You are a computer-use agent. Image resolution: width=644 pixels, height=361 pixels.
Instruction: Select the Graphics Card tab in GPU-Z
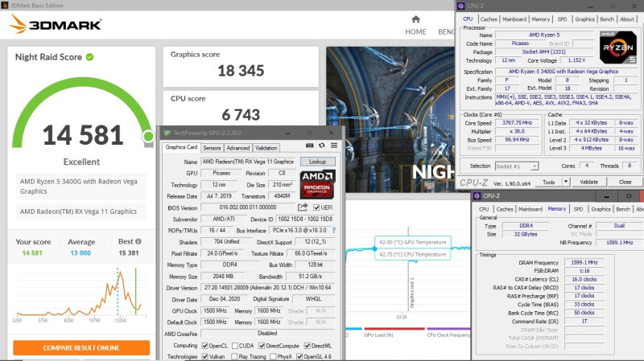click(x=181, y=147)
